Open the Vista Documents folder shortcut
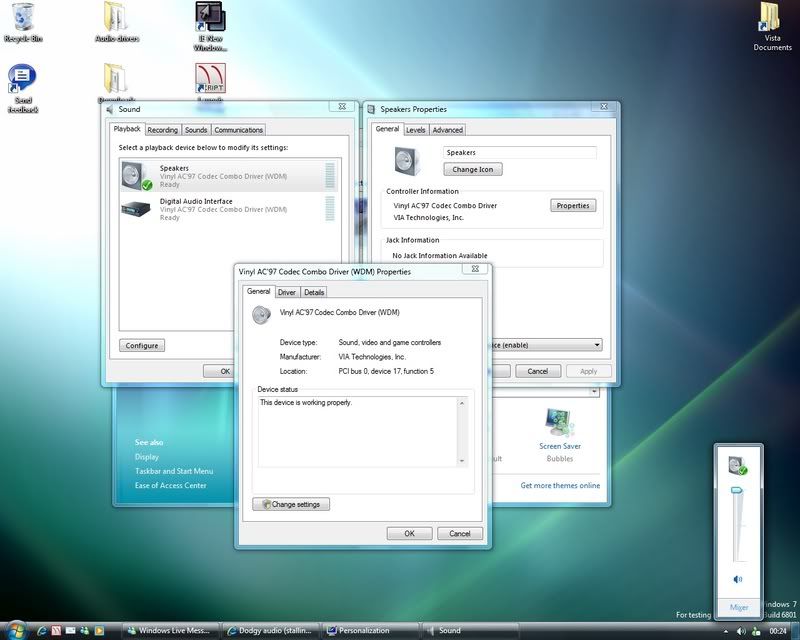 tap(772, 26)
